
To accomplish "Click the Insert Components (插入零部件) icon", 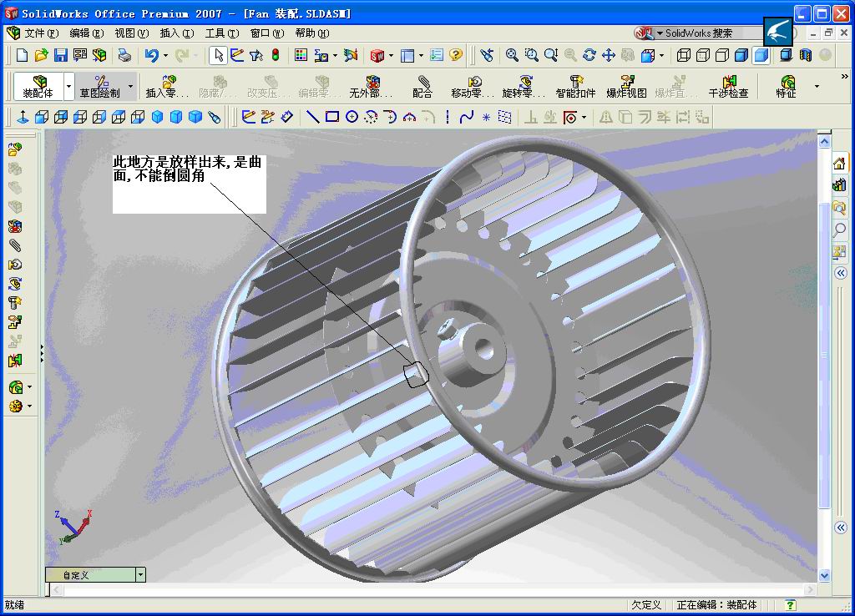I will tap(167, 86).
